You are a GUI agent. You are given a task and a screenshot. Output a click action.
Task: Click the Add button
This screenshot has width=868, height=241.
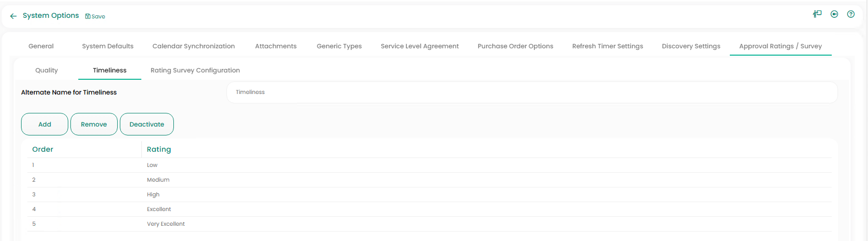45,124
